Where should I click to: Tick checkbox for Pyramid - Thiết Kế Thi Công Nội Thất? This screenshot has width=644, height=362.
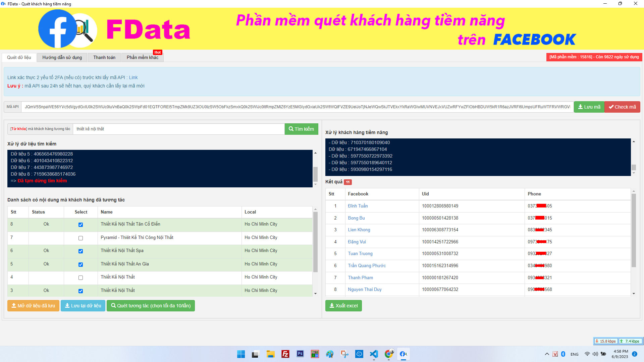(80, 238)
